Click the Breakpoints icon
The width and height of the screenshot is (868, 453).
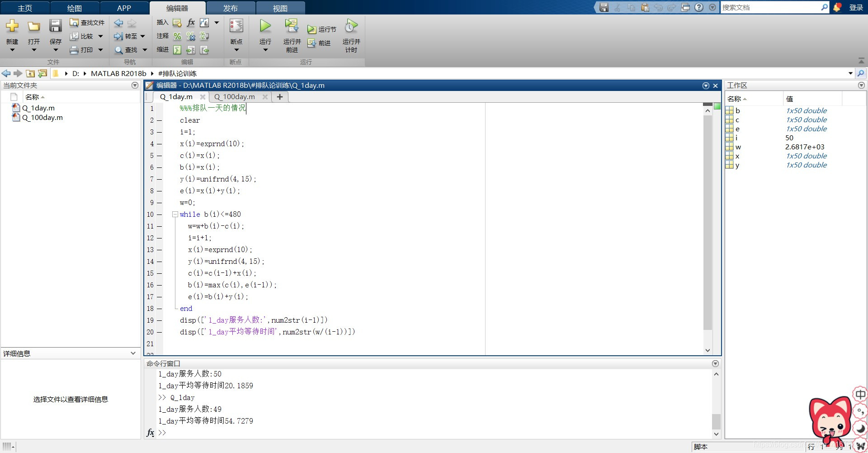236,26
